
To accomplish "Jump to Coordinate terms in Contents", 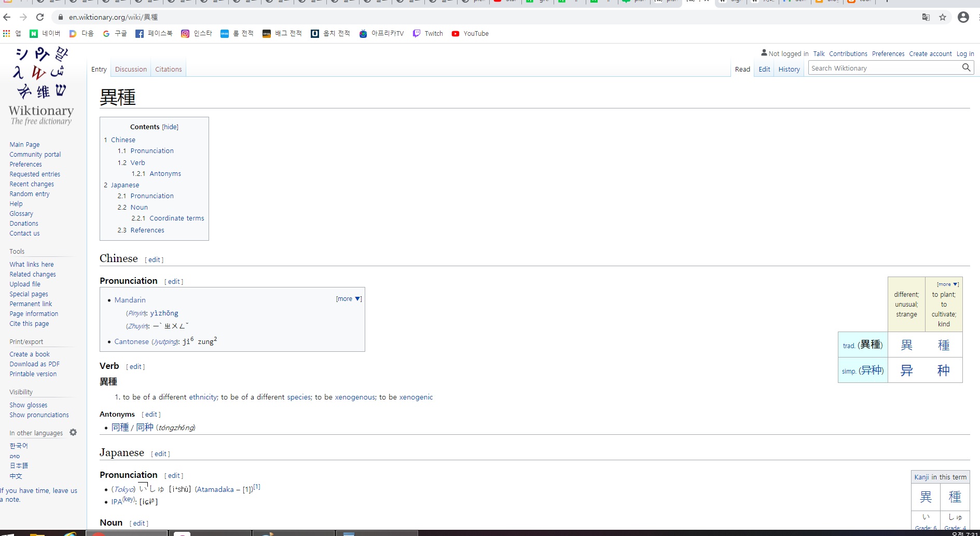I will pyautogui.click(x=177, y=218).
